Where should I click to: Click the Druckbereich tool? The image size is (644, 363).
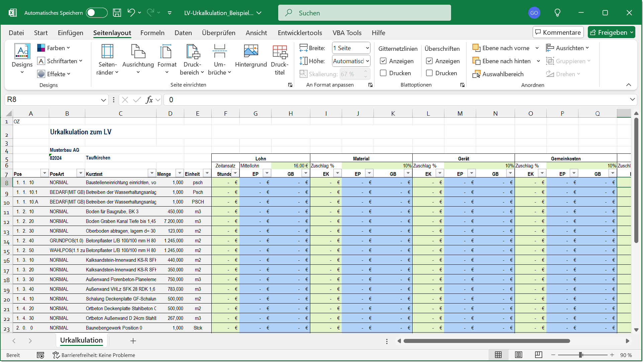coord(192,60)
